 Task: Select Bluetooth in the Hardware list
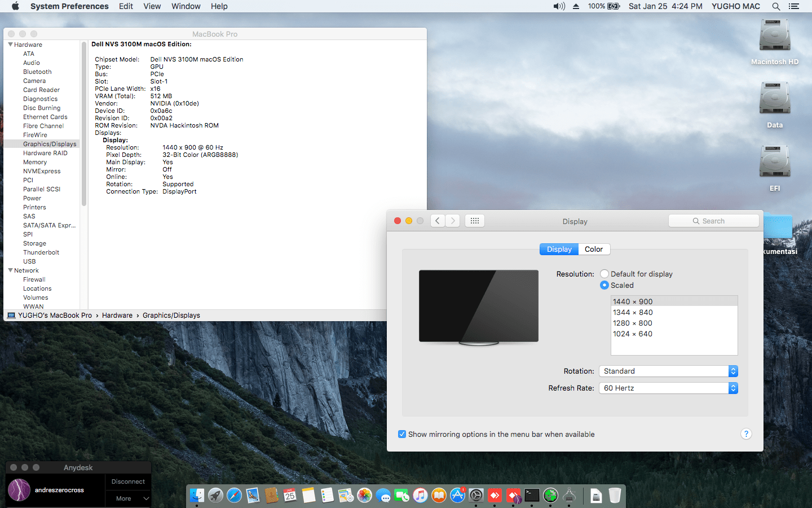37,72
